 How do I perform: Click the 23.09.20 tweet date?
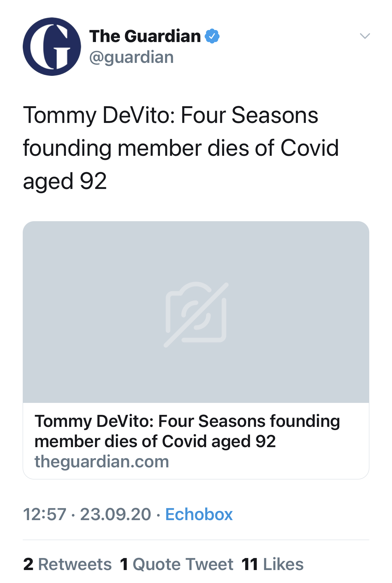[x=116, y=514]
